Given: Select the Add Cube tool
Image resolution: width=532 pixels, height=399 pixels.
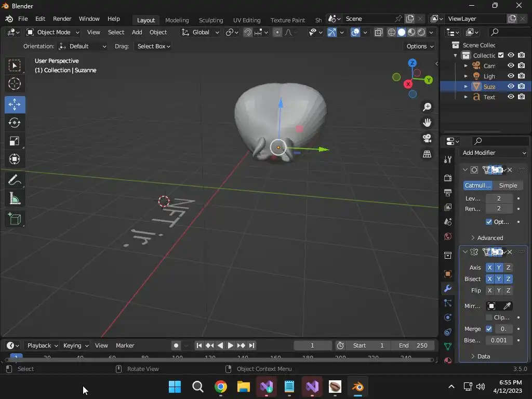Looking at the screenshot, I should pyautogui.click(x=15, y=219).
